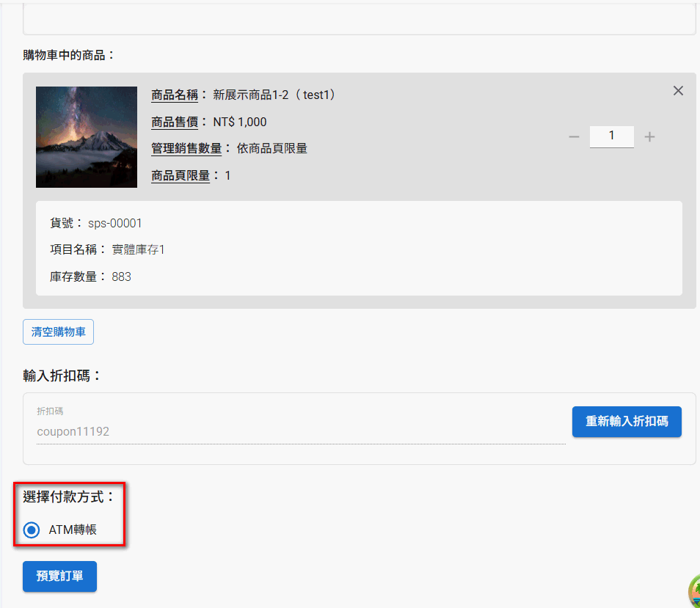Viewport: 700px width, 608px height.
Task: Click the ATM轉帳 label text
Action: click(73, 530)
